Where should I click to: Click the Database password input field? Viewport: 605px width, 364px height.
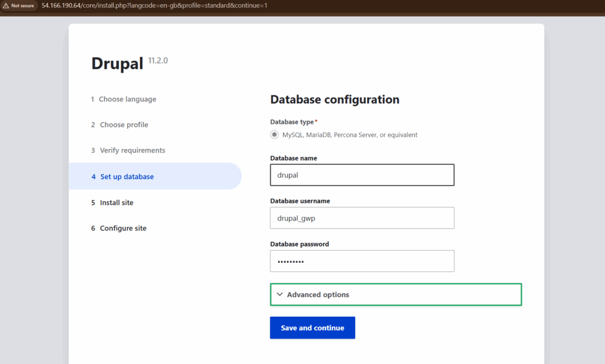(x=362, y=261)
